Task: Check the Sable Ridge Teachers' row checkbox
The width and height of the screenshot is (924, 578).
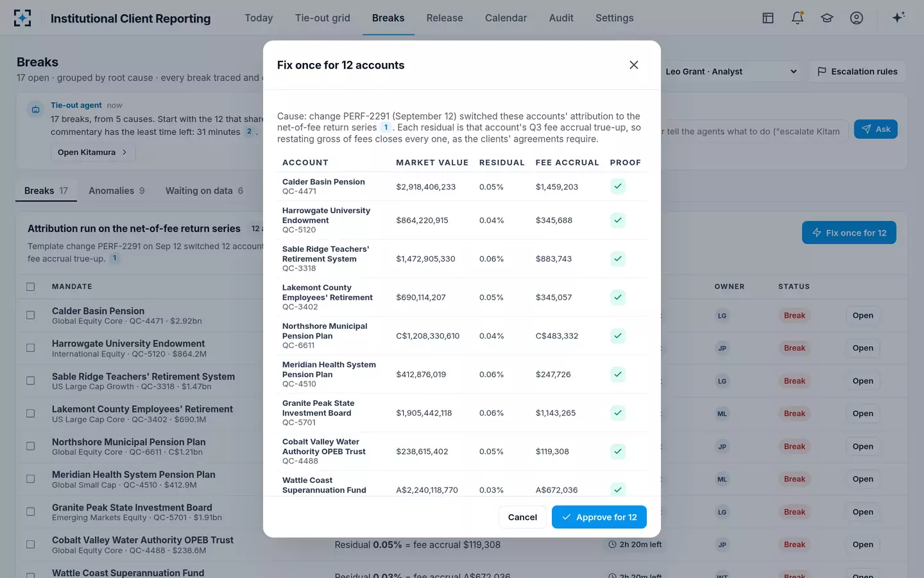Action: click(31, 381)
